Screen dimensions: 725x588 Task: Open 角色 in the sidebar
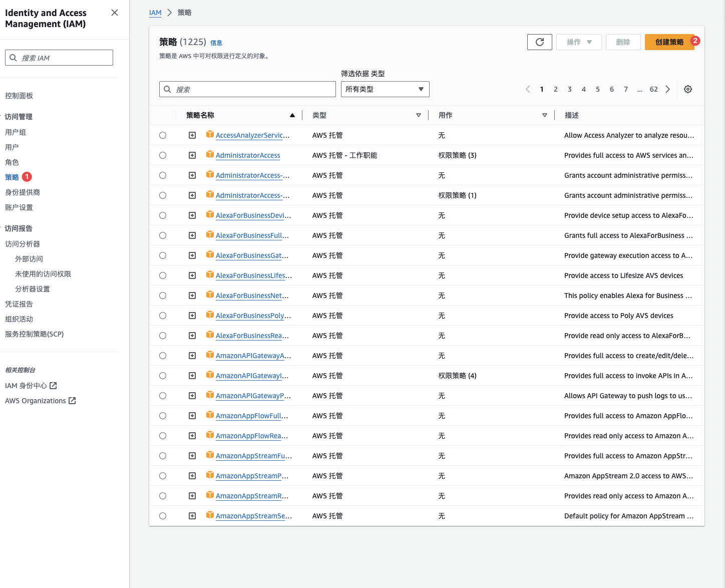12,162
